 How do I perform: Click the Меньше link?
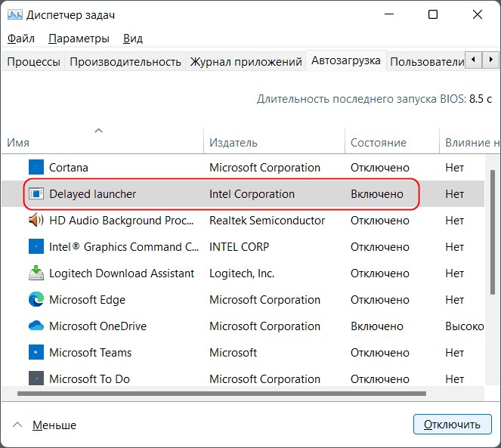[54, 425]
